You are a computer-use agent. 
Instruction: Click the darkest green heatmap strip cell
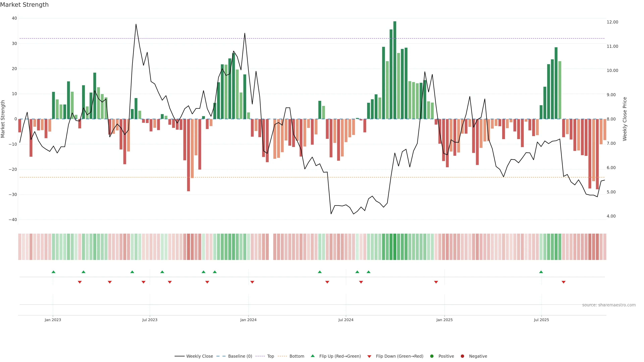click(x=395, y=247)
